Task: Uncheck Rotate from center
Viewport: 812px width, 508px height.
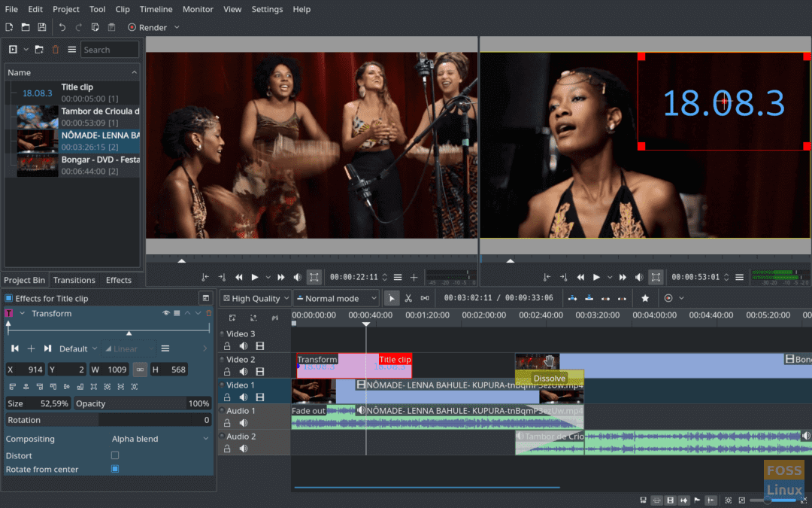Action: coord(115,469)
